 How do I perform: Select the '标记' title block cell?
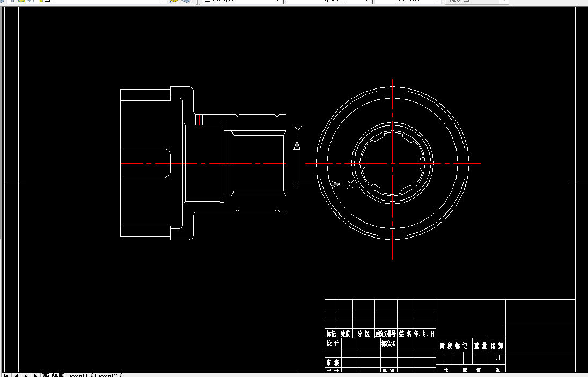tap(332, 334)
